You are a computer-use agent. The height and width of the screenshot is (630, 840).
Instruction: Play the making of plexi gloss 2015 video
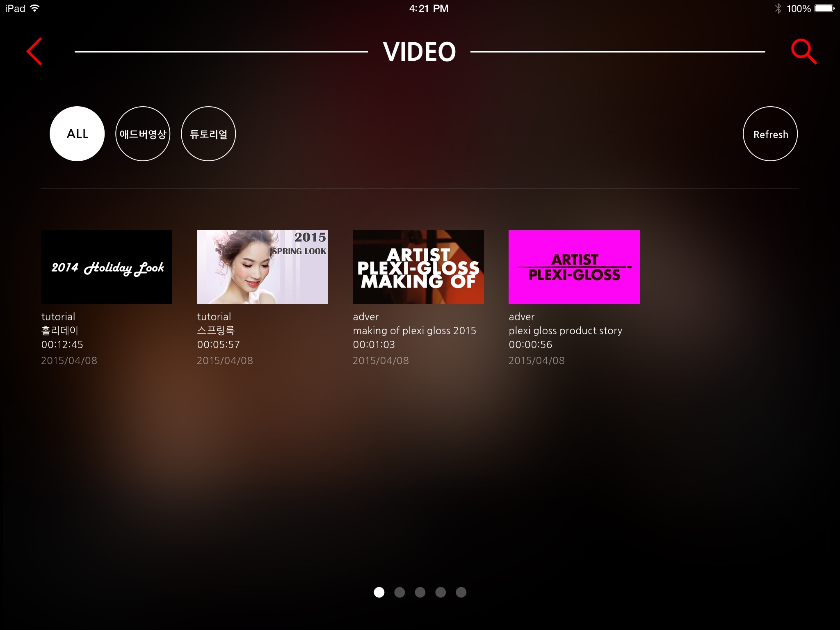[x=419, y=267]
